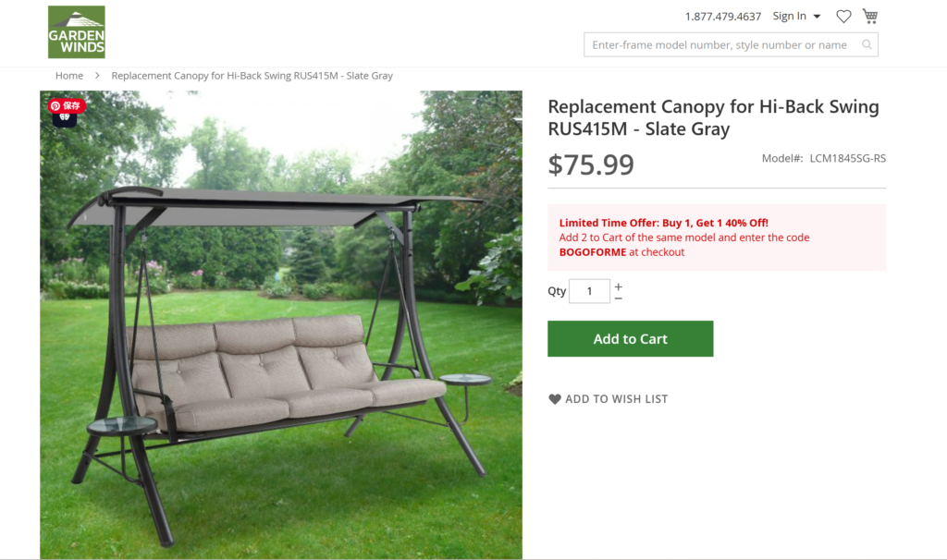Open the shopping cart icon
Image resolution: width=947 pixels, height=560 pixels.
pyautogui.click(x=869, y=17)
